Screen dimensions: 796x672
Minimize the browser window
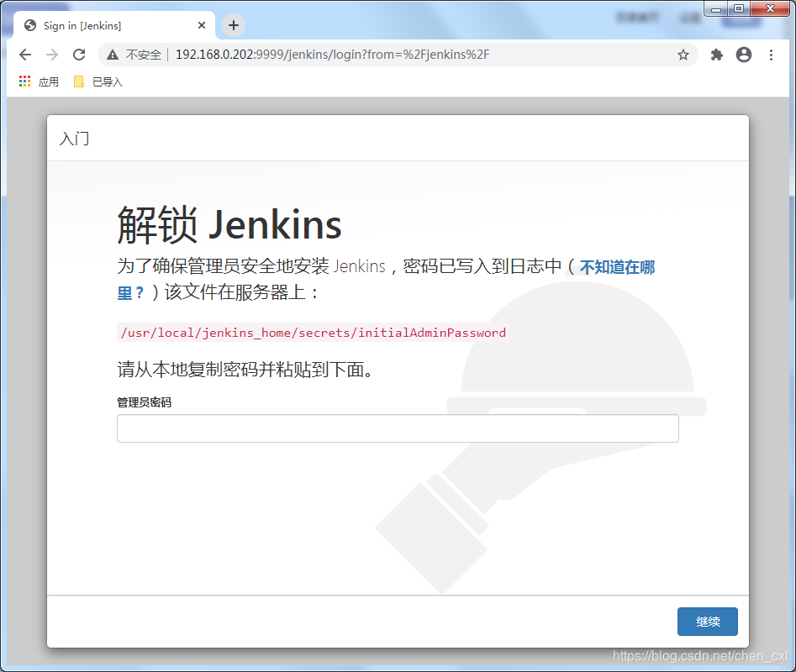(x=716, y=8)
